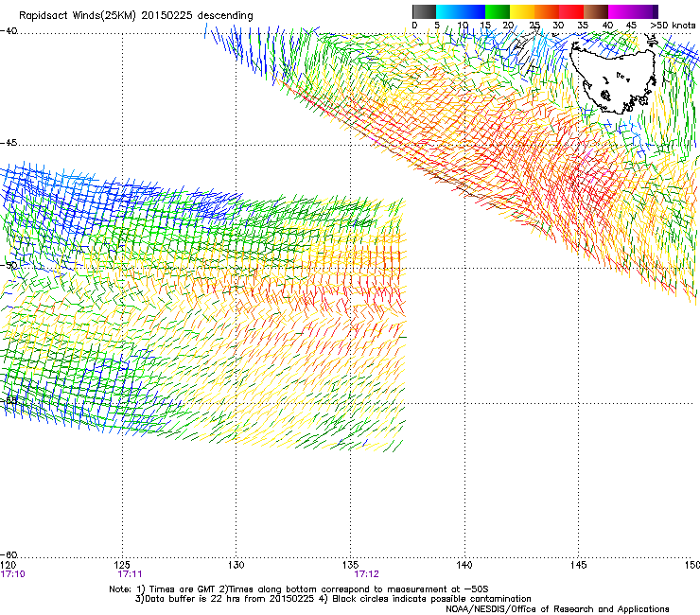Image resolution: width=700 pixels, height=615 pixels.
Task: Click the 125 longitude axis label
Action: tap(122, 565)
